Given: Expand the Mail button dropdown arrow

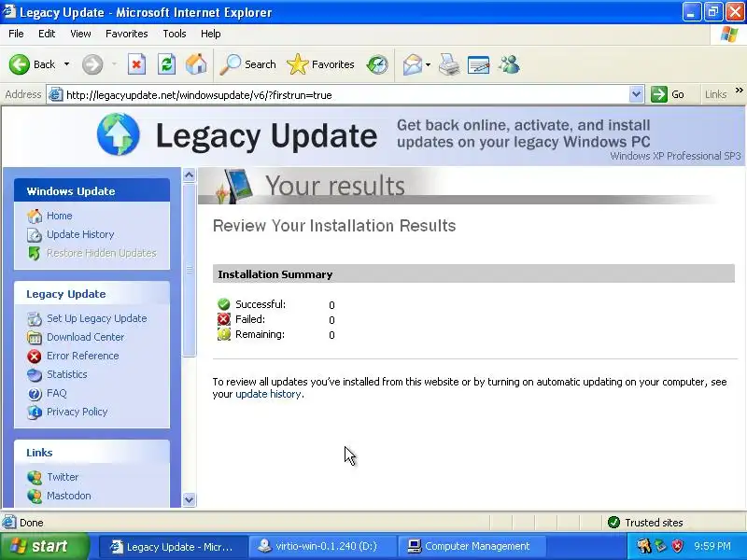Looking at the screenshot, I should [x=428, y=64].
